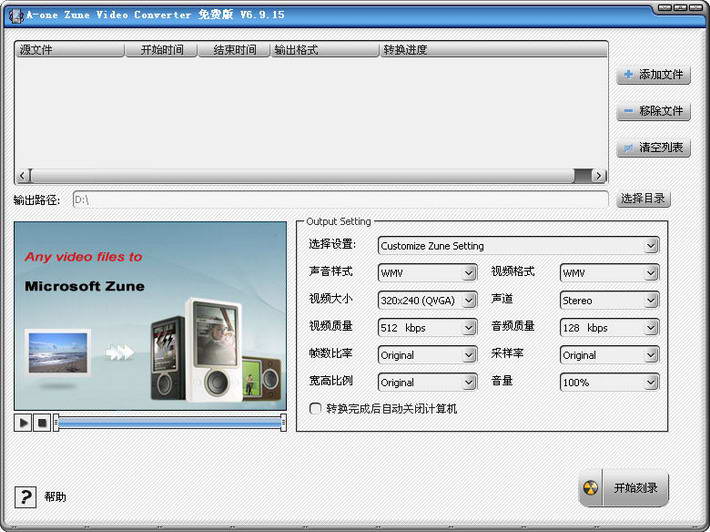Open the 帧数比率 Original dropdown
The height and width of the screenshot is (532, 710).
point(427,355)
